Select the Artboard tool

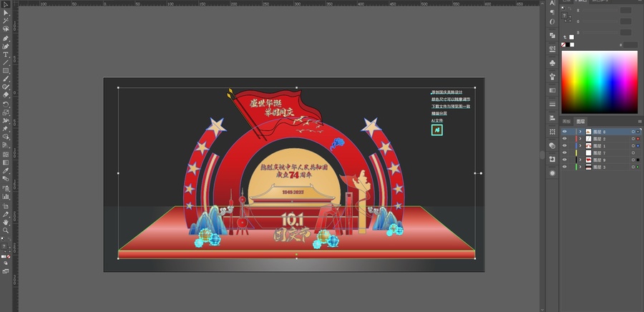pos(6,206)
